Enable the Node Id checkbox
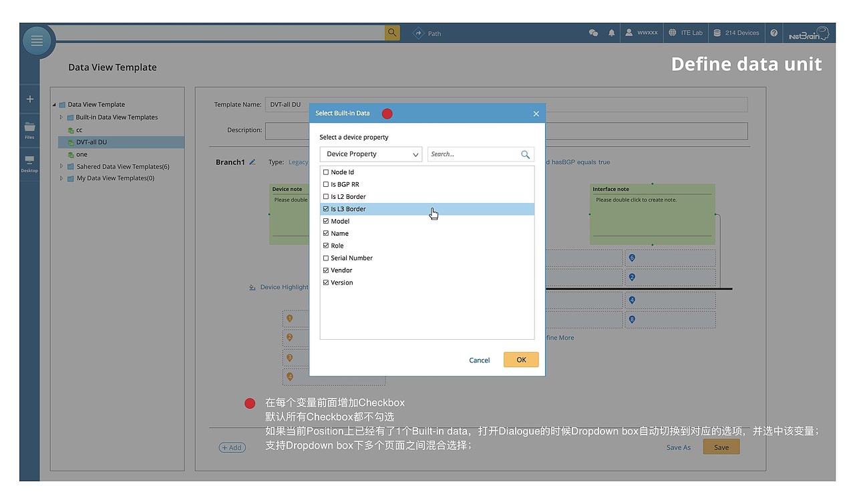The width and height of the screenshot is (855, 504). pyautogui.click(x=327, y=172)
